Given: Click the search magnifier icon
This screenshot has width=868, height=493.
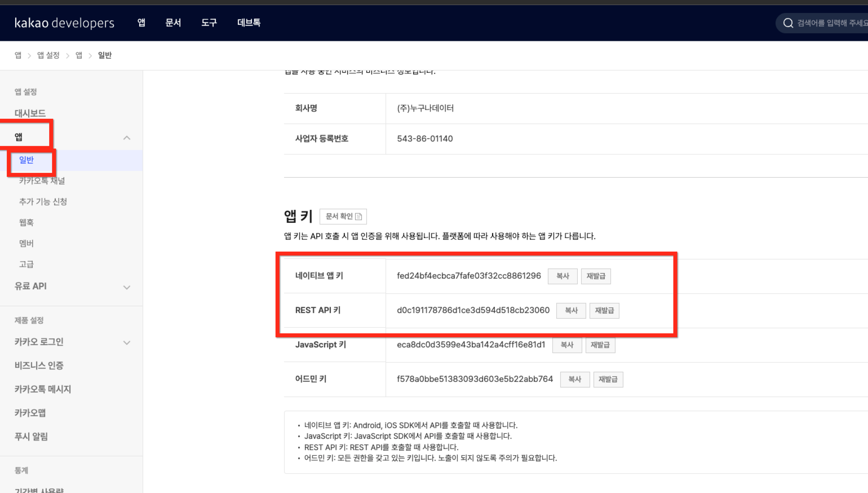Looking at the screenshot, I should click(788, 23).
